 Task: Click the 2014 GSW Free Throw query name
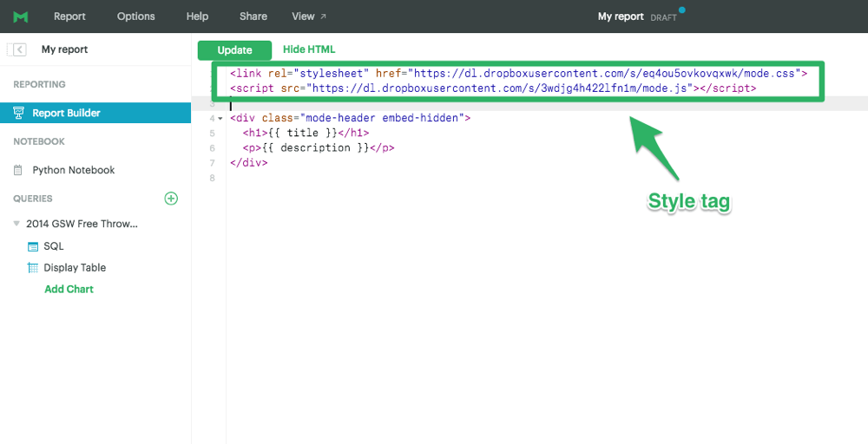pos(82,224)
